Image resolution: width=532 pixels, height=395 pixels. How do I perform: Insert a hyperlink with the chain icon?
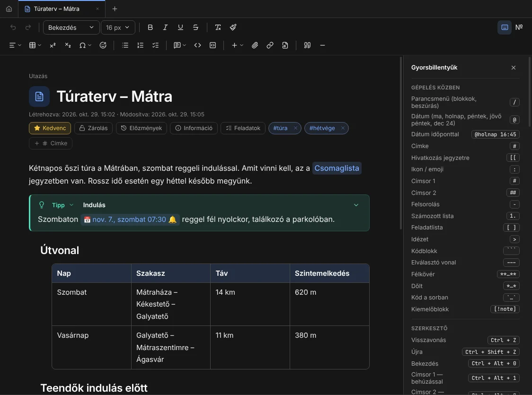point(270,45)
